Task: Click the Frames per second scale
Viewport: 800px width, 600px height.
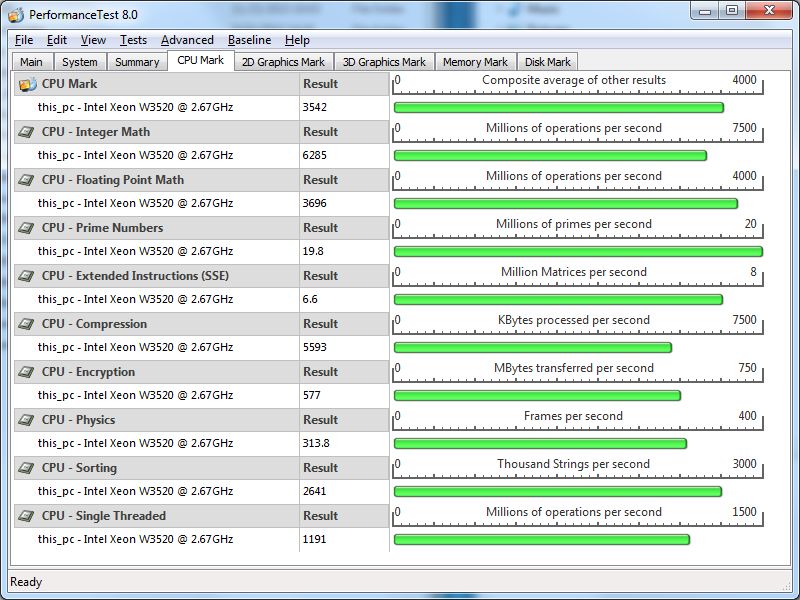Action: point(578,420)
